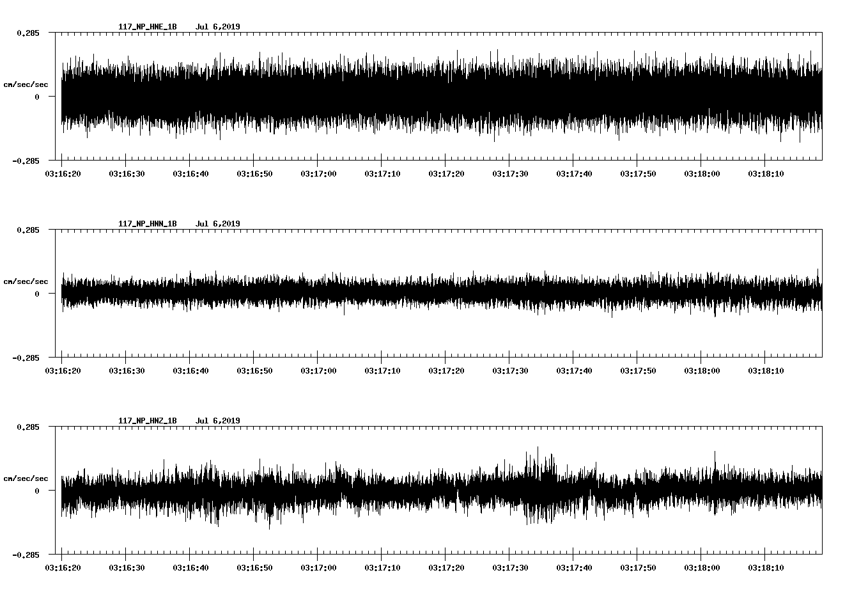The height and width of the screenshot is (591, 868).
Task: Click the 03:16:20 time label under HNE plot
Action: click(x=63, y=173)
